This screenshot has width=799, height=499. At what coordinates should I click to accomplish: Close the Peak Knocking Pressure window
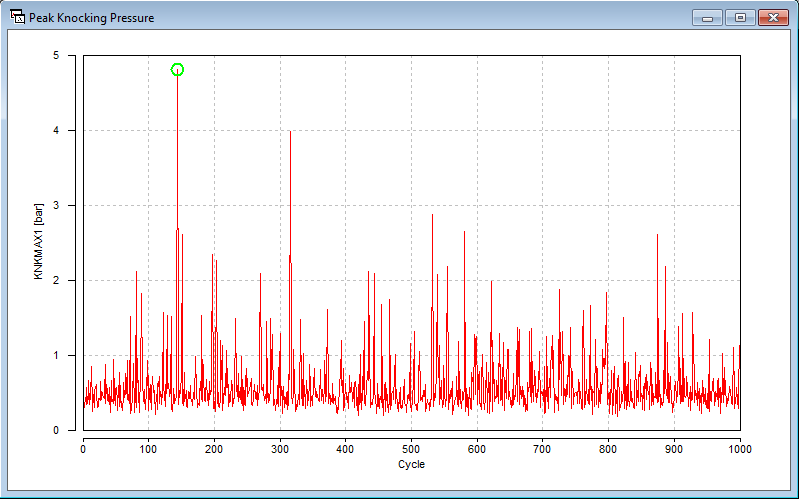pyautogui.click(x=773, y=17)
